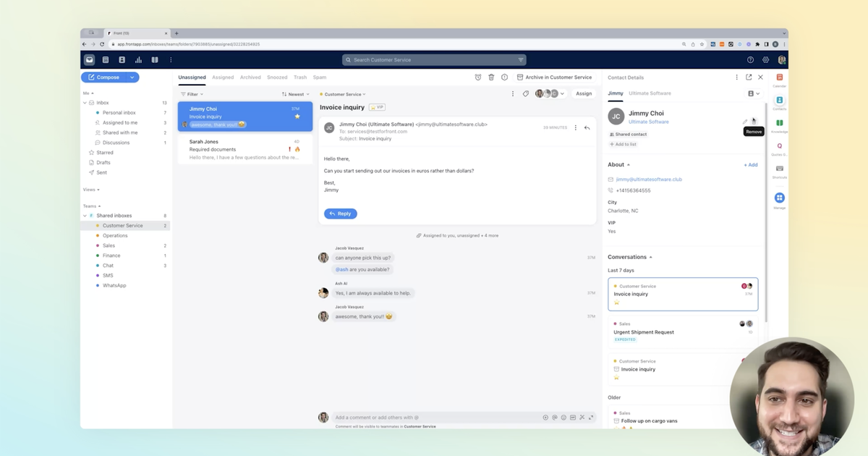
Task: Collapse the Shared inboxes tree
Action: (x=85, y=216)
